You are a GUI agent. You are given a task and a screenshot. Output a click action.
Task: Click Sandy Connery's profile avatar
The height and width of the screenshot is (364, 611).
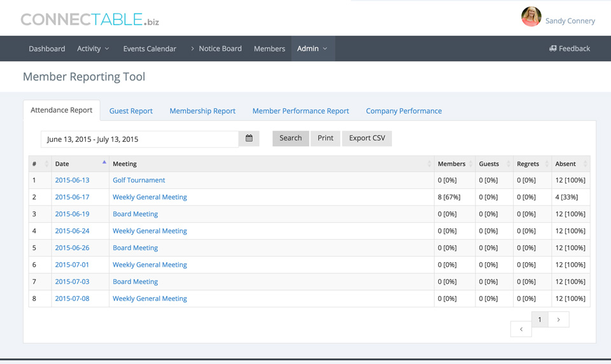531,17
